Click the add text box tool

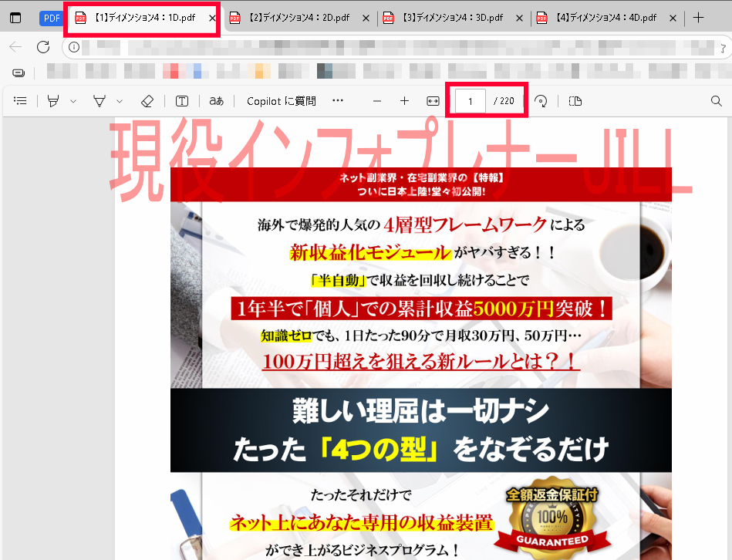[x=182, y=101]
